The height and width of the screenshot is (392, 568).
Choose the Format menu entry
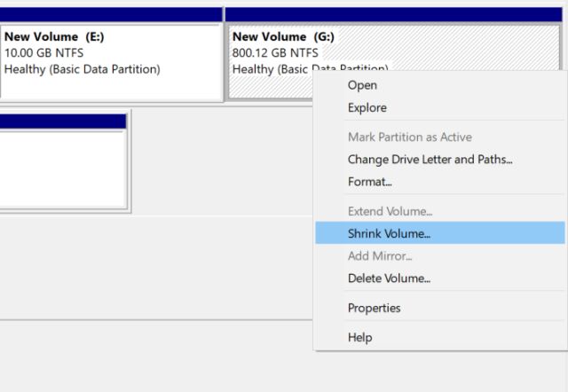(x=440, y=182)
